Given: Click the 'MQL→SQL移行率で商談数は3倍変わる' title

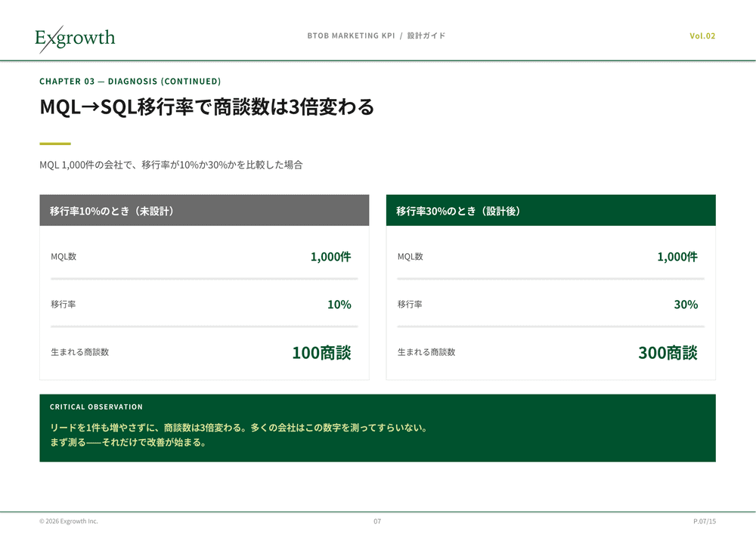Looking at the screenshot, I should click(207, 107).
